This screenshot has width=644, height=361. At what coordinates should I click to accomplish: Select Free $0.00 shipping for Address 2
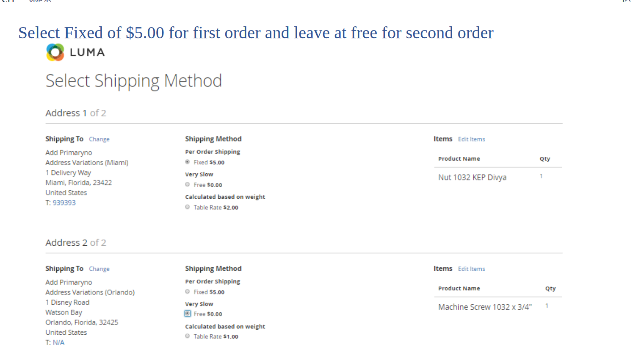[x=187, y=314]
